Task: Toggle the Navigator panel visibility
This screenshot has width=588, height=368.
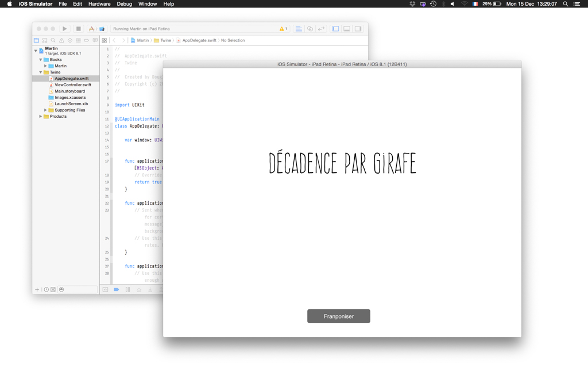Action: (335, 29)
